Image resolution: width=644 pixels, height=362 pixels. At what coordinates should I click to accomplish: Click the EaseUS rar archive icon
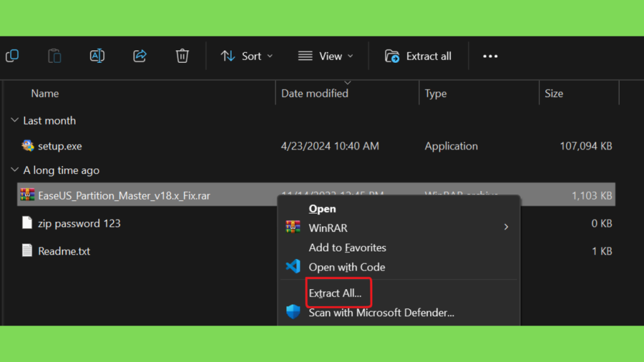point(28,195)
